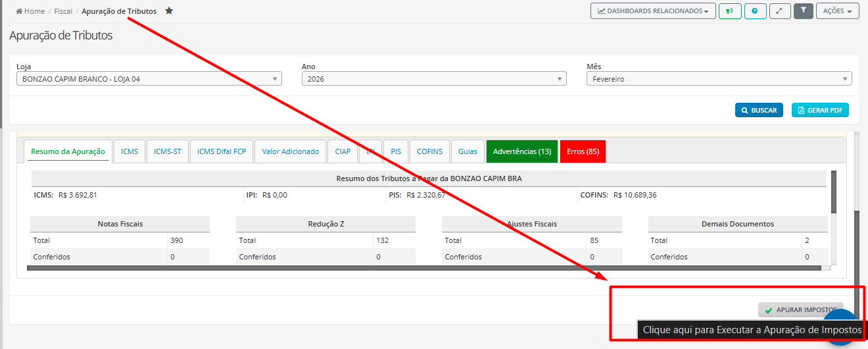Open the Loja store selector dropdown
This screenshot has height=349, width=868.
point(149,79)
